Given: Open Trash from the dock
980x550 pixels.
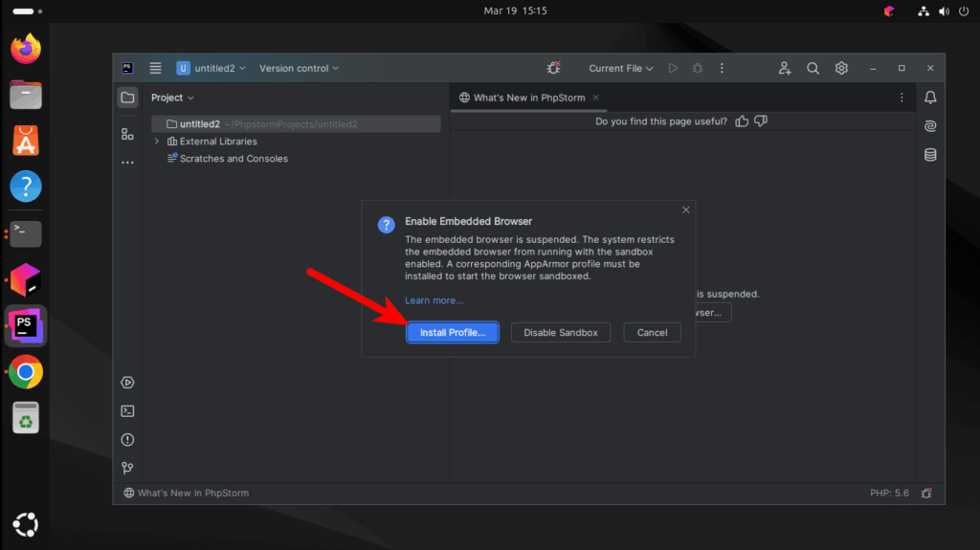Looking at the screenshot, I should pyautogui.click(x=26, y=417).
